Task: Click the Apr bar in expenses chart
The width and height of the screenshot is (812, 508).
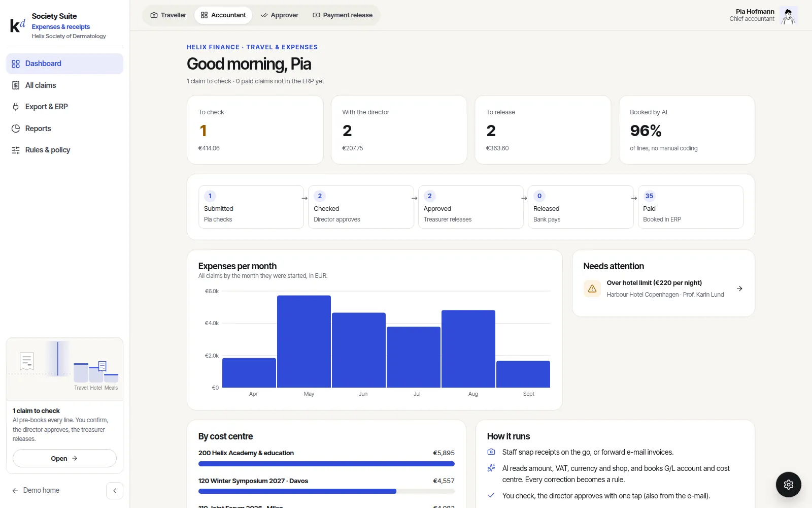Action: [249, 373]
